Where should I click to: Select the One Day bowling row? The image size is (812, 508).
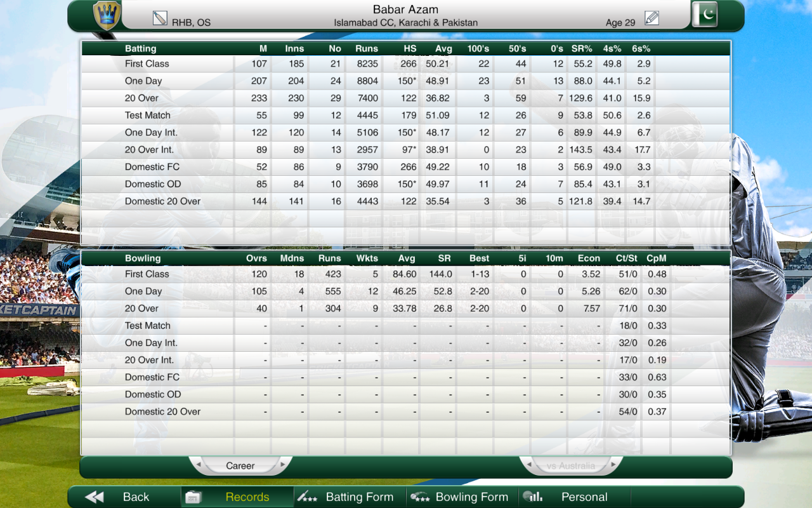[405, 291]
